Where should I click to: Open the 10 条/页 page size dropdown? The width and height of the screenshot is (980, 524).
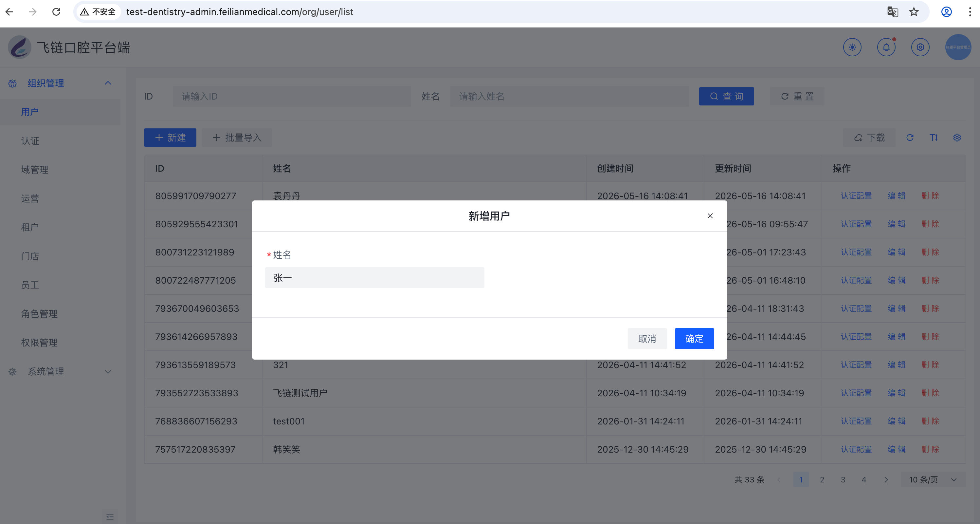coord(933,479)
